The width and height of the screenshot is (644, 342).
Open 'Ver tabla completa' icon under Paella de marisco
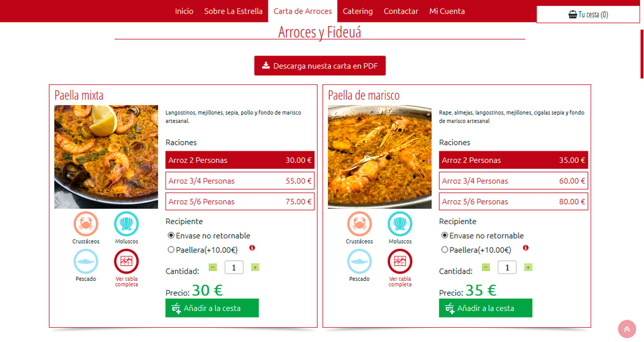(x=400, y=261)
